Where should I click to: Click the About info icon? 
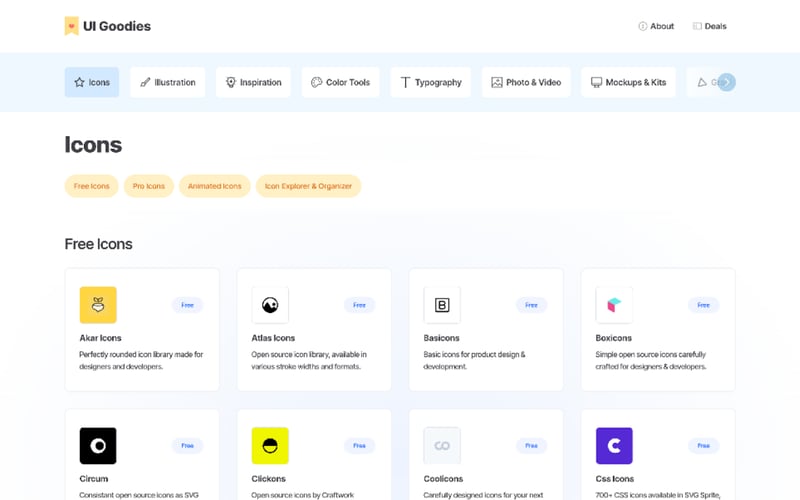(x=642, y=26)
